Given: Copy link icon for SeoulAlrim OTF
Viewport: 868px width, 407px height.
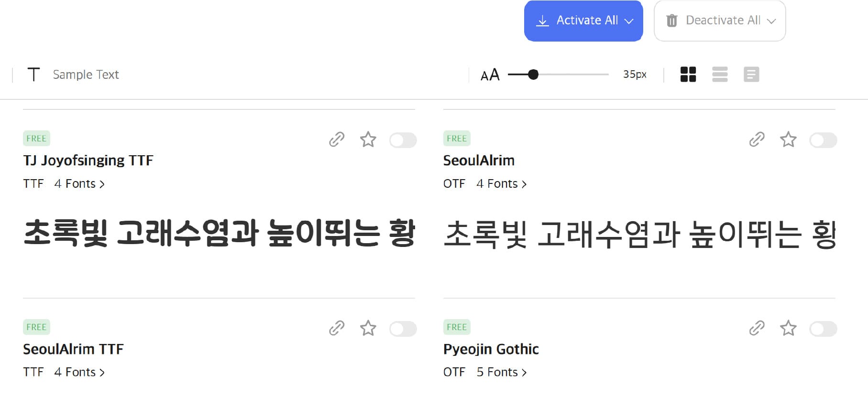Looking at the screenshot, I should 757,139.
